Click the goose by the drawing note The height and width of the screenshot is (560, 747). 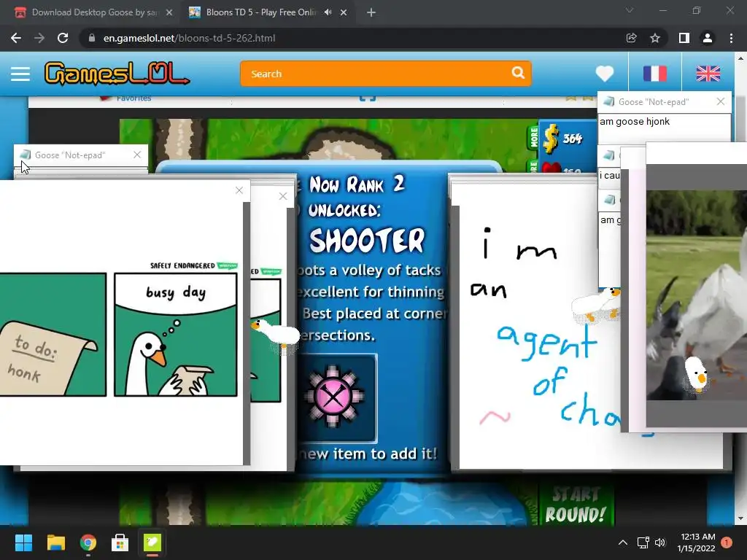595,306
